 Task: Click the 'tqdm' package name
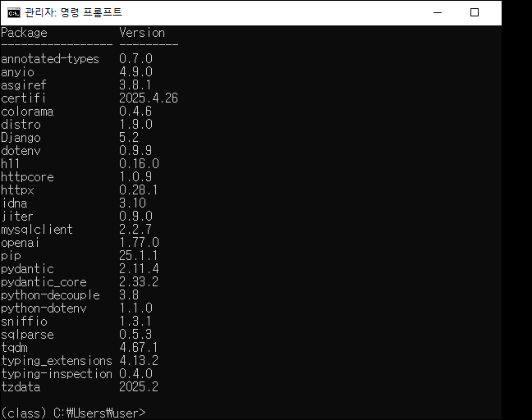14,348
